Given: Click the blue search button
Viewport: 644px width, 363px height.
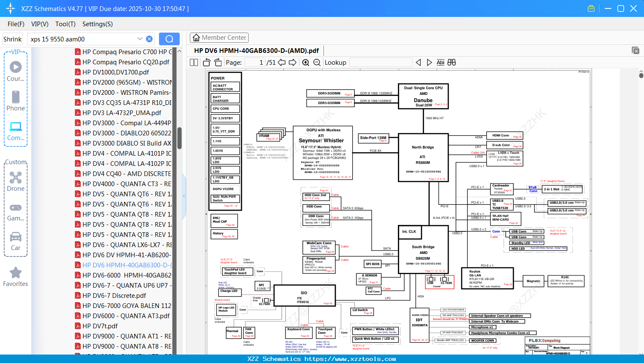Looking at the screenshot, I should pos(169,39).
